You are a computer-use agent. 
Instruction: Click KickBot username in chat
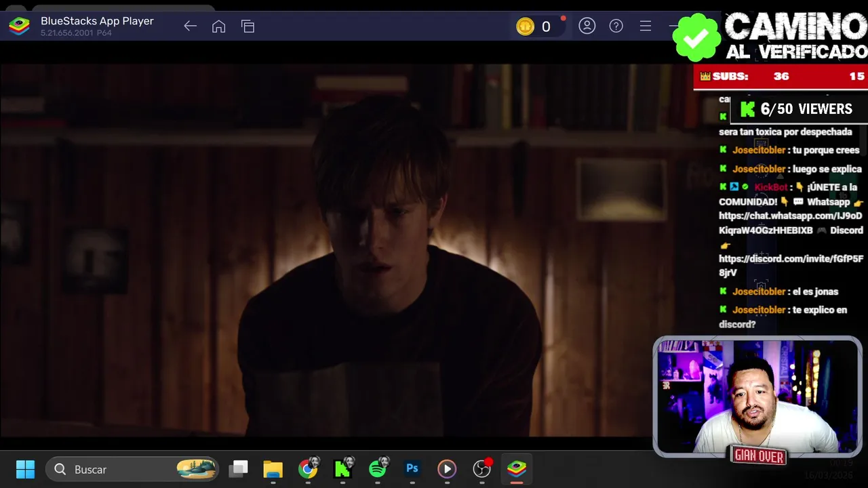click(x=770, y=187)
